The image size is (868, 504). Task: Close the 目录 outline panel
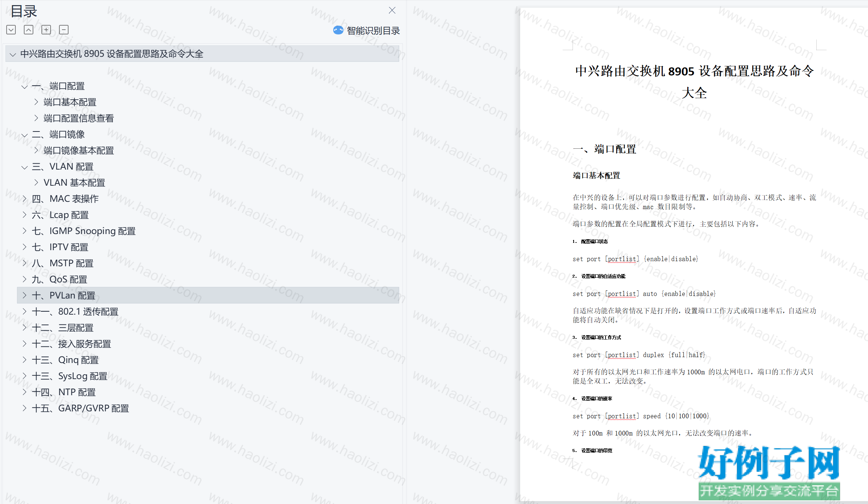[392, 10]
